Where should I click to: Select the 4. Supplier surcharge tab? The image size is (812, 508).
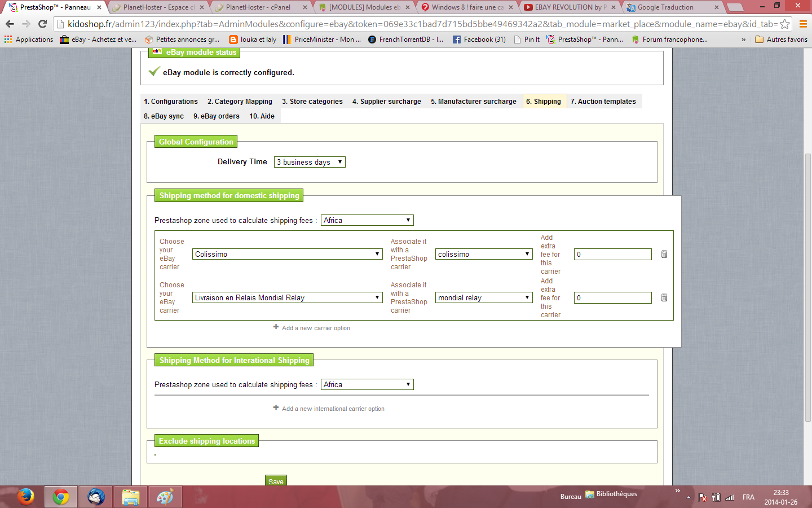pos(387,102)
